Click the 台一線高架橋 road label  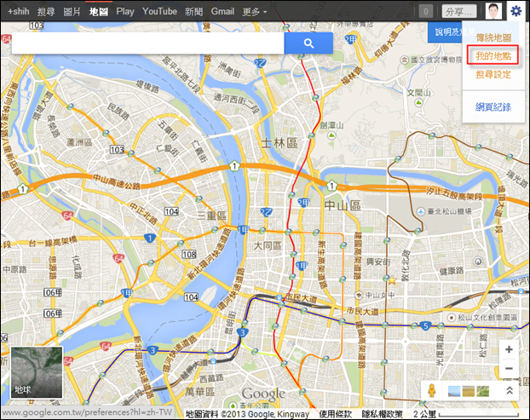pyautogui.click(x=52, y=242)
